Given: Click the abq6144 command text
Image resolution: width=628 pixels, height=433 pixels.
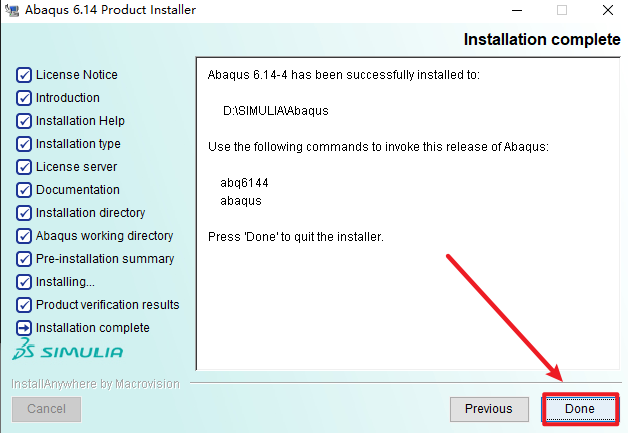Looking at the screenshot, I should point(244,183).
